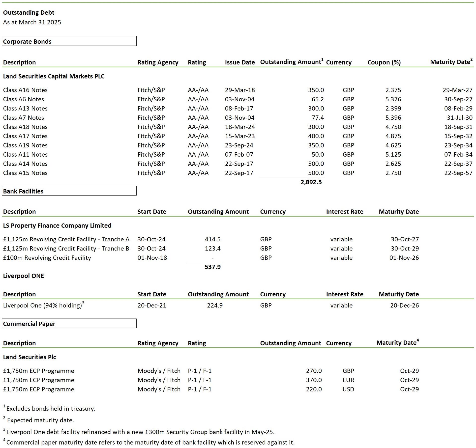Click outstanding amount "400.0"

coord(316,136)
